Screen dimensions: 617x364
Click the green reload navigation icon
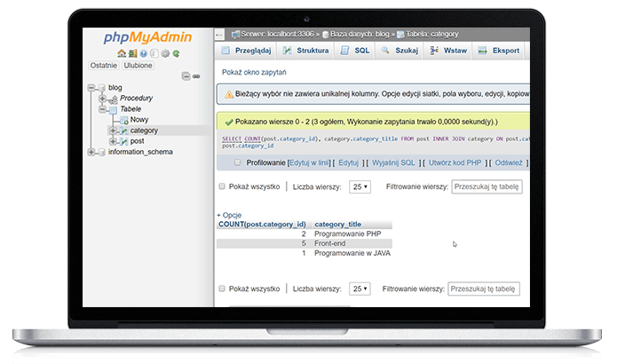coord(176,53)
